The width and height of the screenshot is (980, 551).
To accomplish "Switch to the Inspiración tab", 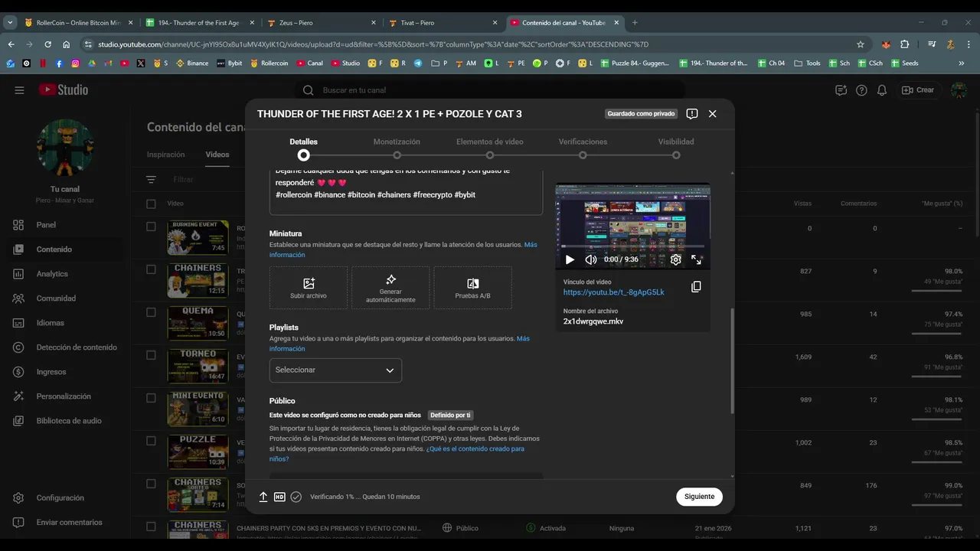I will (166, 155).
